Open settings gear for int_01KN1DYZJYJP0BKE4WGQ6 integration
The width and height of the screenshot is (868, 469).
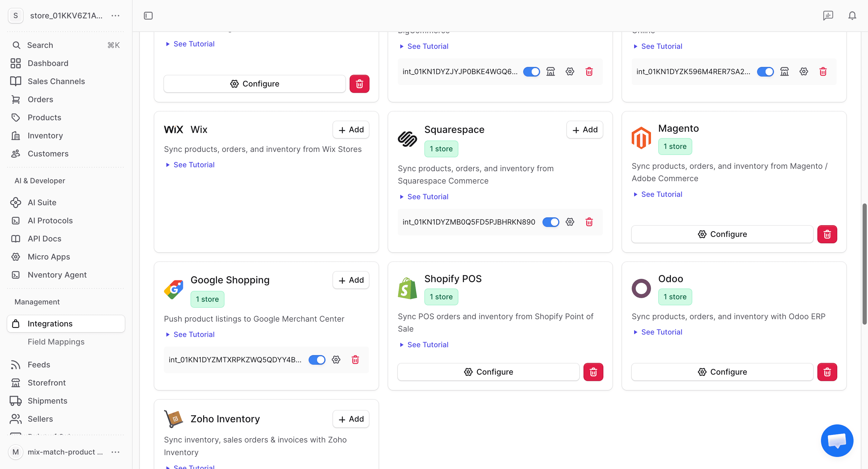coord(570,71)
